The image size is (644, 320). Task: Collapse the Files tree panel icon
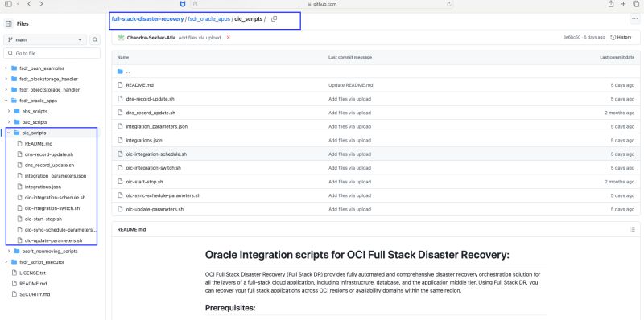[9, 24]
